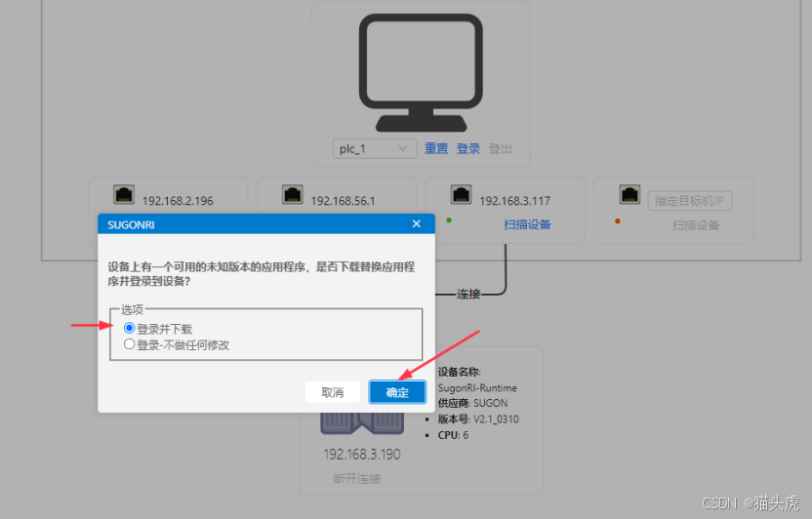The image size is (812, 519).
Task: Click the greyed 登出 link
Action: coord(500,148)
